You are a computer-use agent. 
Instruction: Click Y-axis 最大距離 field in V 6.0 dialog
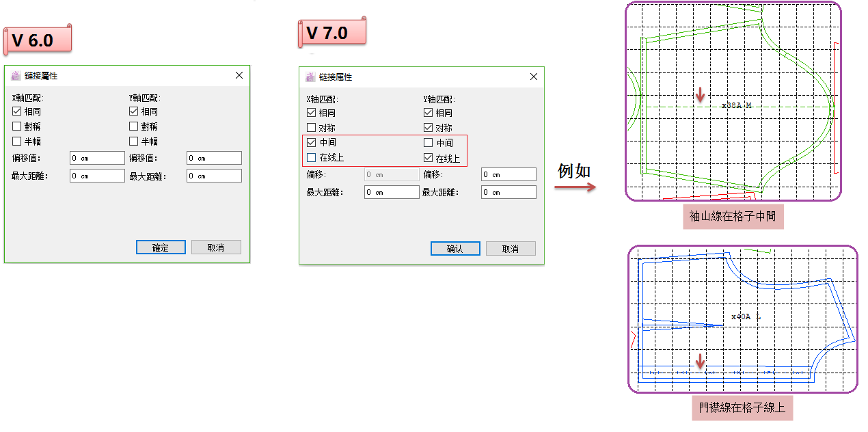(214, 176)
